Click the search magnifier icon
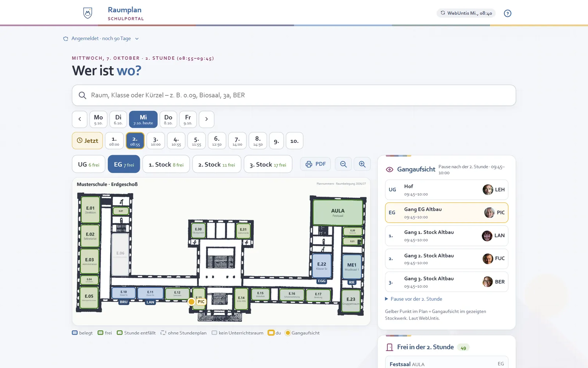This screenshot has width=588, height=368. (83, 95)
